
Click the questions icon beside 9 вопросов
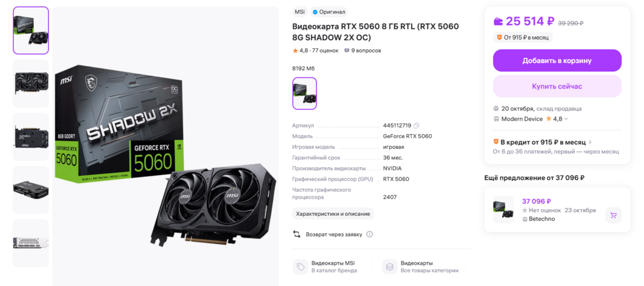pos(347,51)
